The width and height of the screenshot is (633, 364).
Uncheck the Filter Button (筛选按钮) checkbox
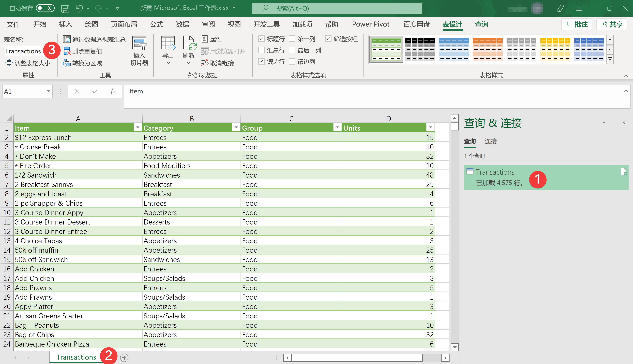point(328,39)
